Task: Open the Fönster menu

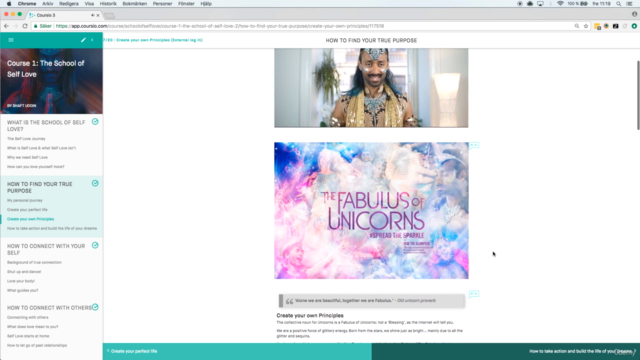Action: pyautogui.click(x=186, y=4)
